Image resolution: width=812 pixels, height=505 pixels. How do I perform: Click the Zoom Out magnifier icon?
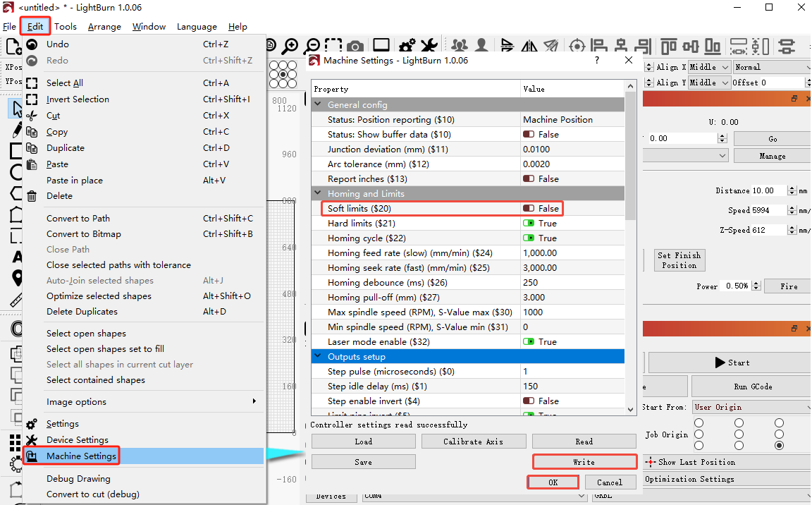pyautogui.click(x=312, y=46)
